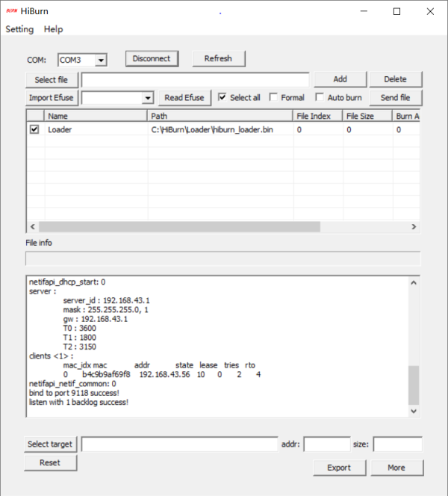Enable the Auto burn checkbox
The image size is (448, 496).
(320, 97)
